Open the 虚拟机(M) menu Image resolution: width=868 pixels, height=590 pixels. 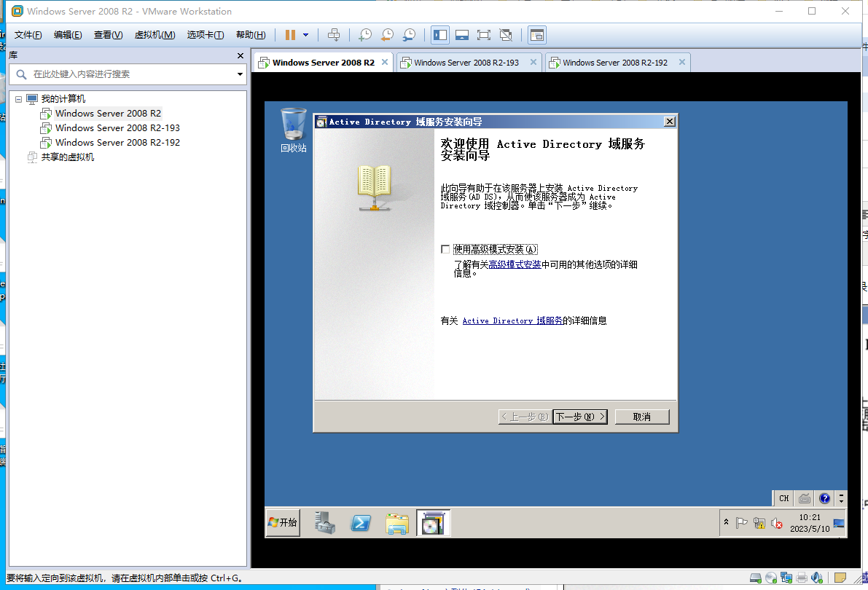click(x=155, y=35)
